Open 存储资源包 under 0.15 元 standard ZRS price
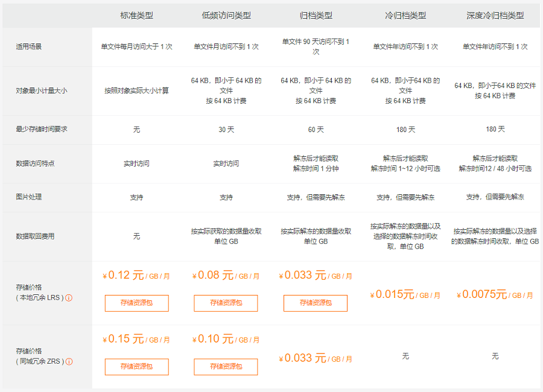This screenshot has height=392, width=543. 137,367
